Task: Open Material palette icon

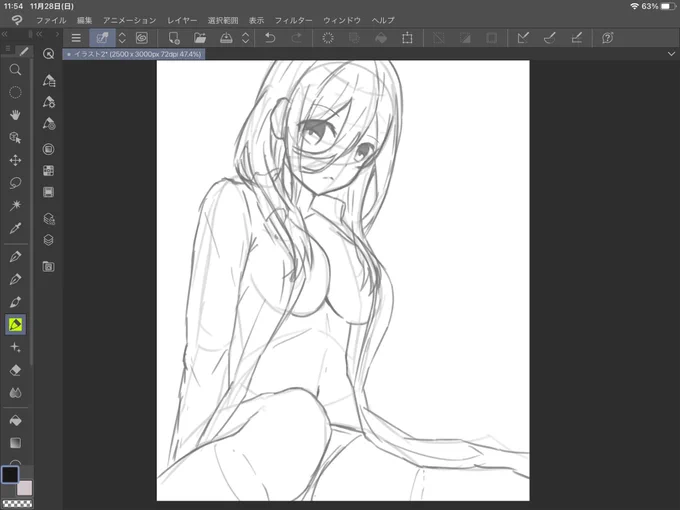Action: (x=49, y=266)
